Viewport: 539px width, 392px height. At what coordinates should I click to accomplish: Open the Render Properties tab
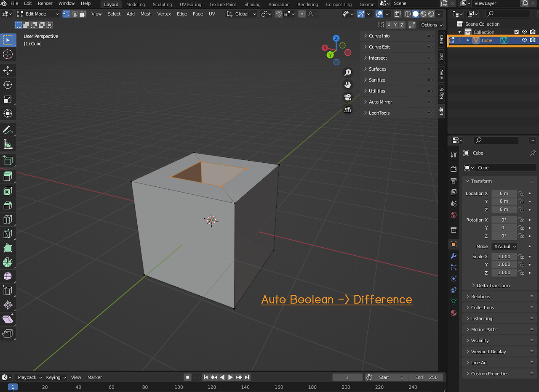pyautogui.click(x=454, y=169)
